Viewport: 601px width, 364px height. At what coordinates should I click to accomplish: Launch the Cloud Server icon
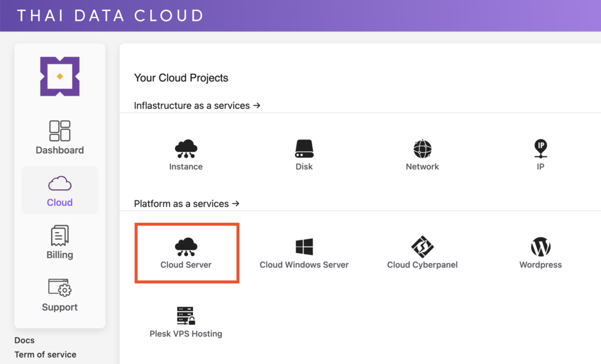[x=186, y=247]
